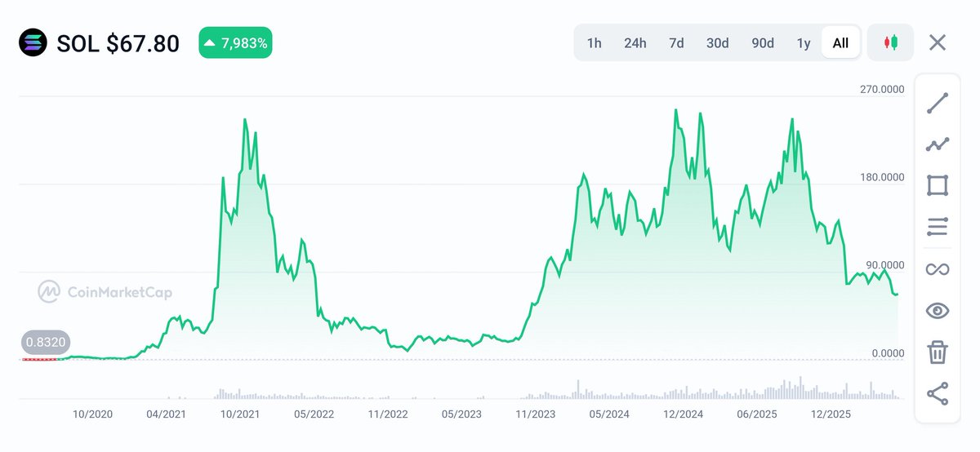Viewport: 980px width, 452px height.
Task: Select the 90d timeframe
Action: [763, 43]
